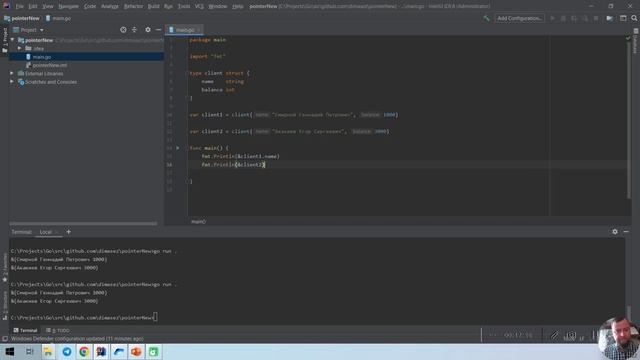Click the terminal vertical scrollbar

pos(629,313)
